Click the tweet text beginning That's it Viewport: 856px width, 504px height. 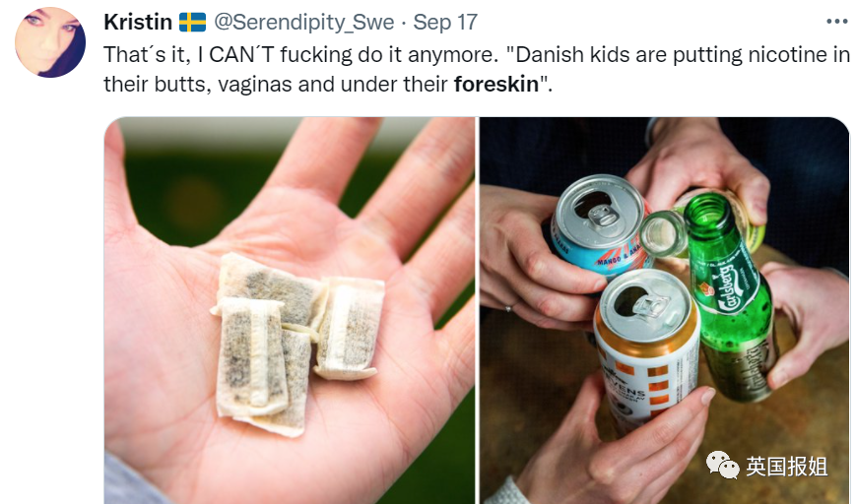tap(476, 69)
